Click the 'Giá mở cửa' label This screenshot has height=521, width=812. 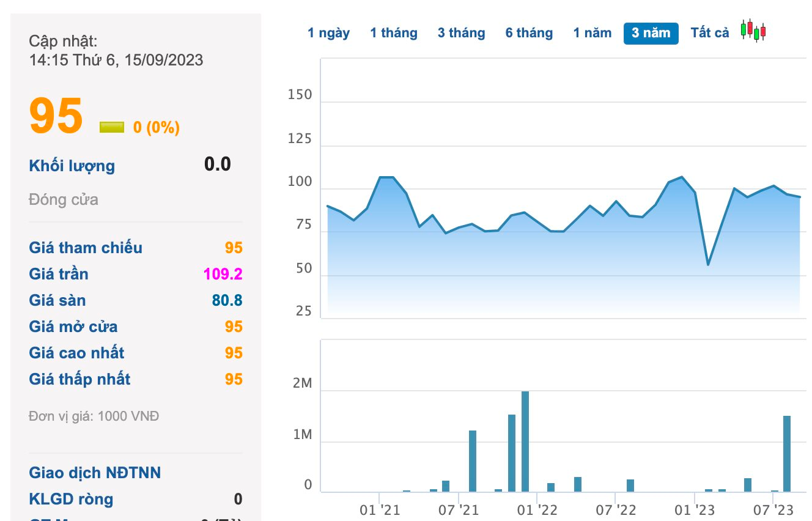tap(73, 327)
